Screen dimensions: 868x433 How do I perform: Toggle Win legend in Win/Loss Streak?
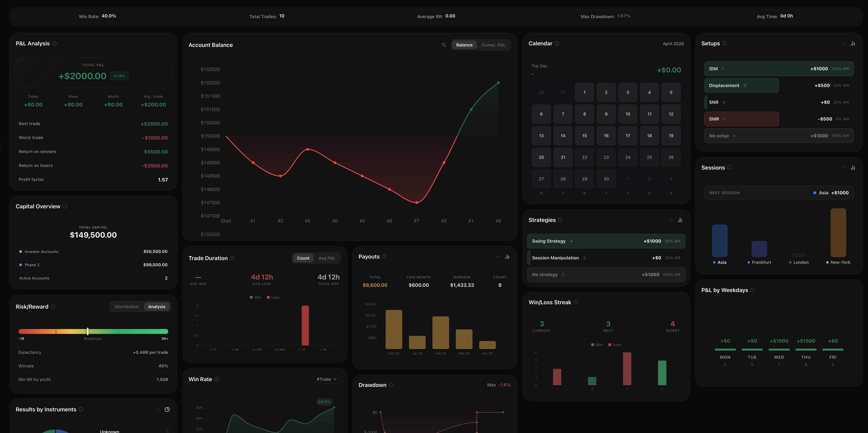pyautogui.click(x=597, y=345)
